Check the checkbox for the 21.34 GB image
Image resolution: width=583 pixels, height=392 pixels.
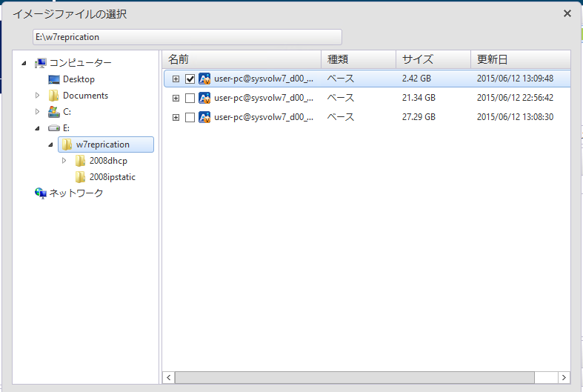[190, 98]
